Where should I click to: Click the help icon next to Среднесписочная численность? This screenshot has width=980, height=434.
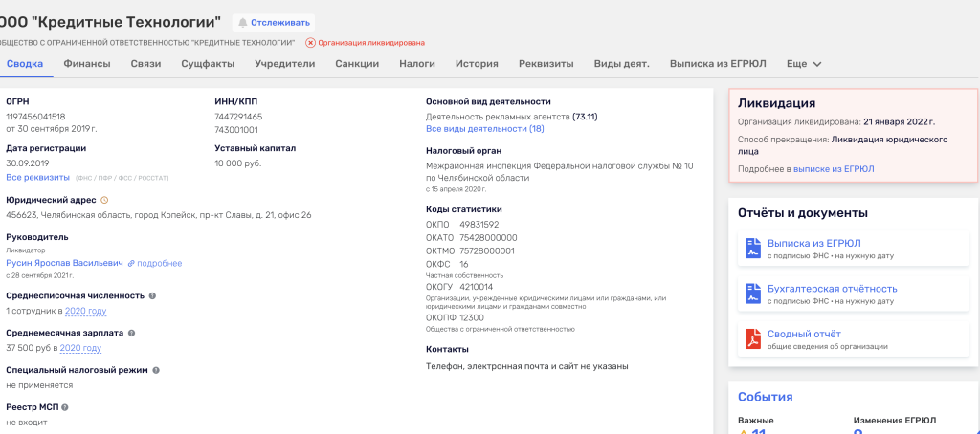point(153,295)
